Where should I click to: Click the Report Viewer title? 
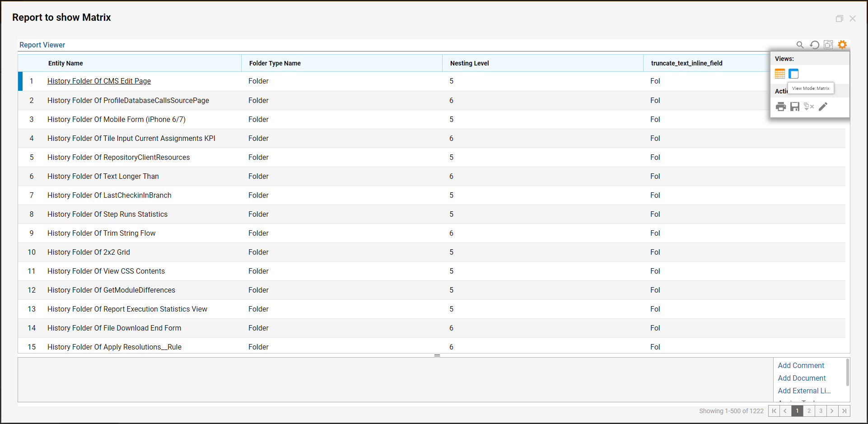(x=42, y=45)
